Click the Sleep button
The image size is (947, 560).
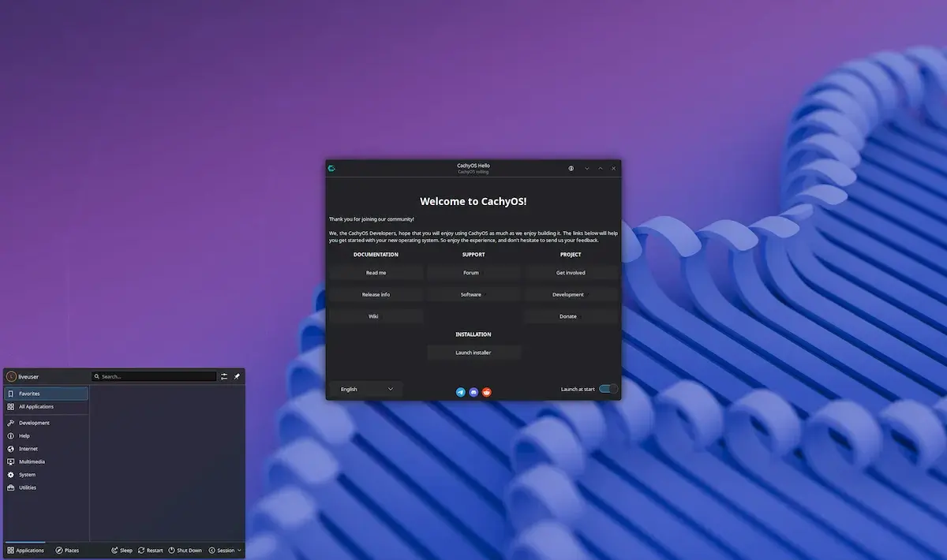click(x=122, y=551)
